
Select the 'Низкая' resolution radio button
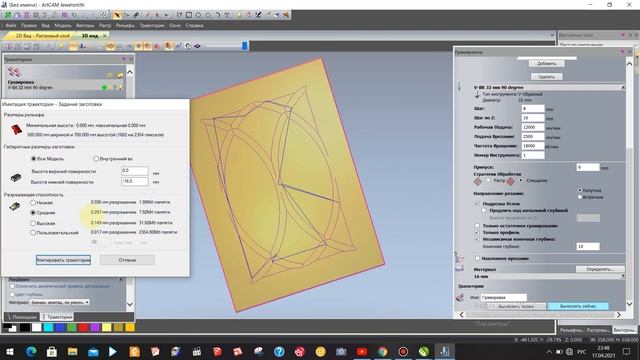coord(33,202)
